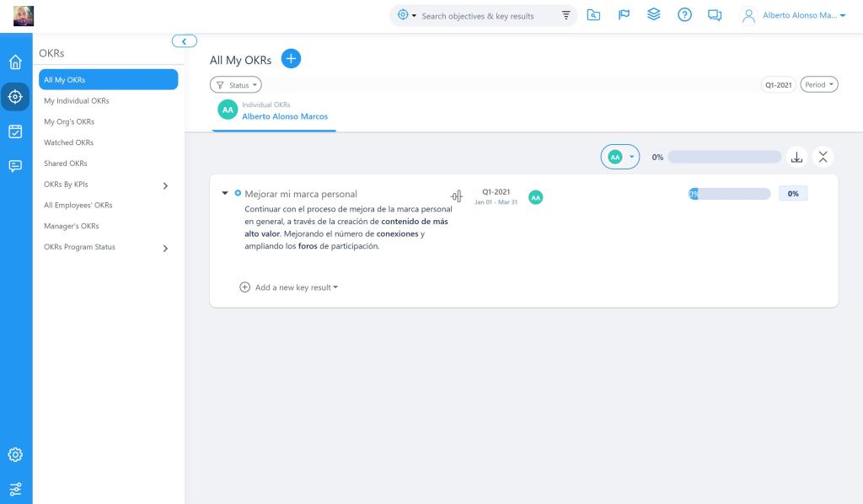The image size is (863, 504).
Task: Expand the OKRs By KPIs submenu
Action: coord(165,185)
